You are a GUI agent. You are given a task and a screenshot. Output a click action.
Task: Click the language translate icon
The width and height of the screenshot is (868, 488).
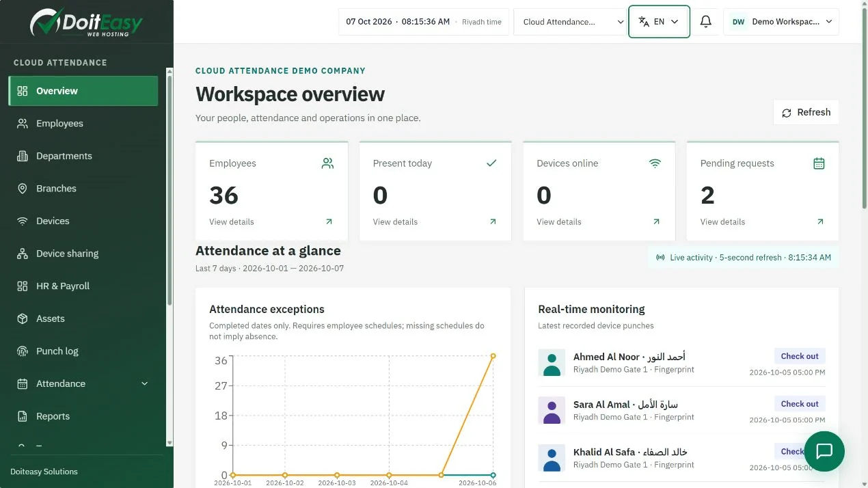644,22
